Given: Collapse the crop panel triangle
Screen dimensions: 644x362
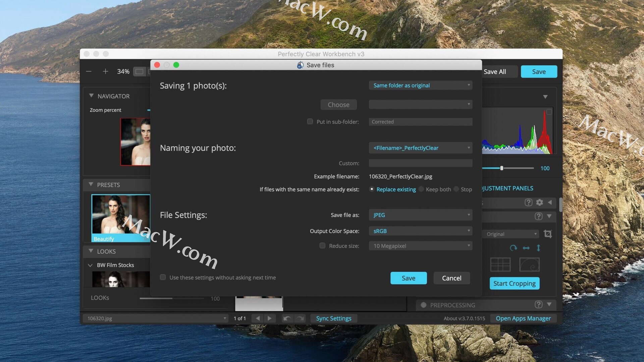Looking at the screenshot, I should tap(549, 216).
